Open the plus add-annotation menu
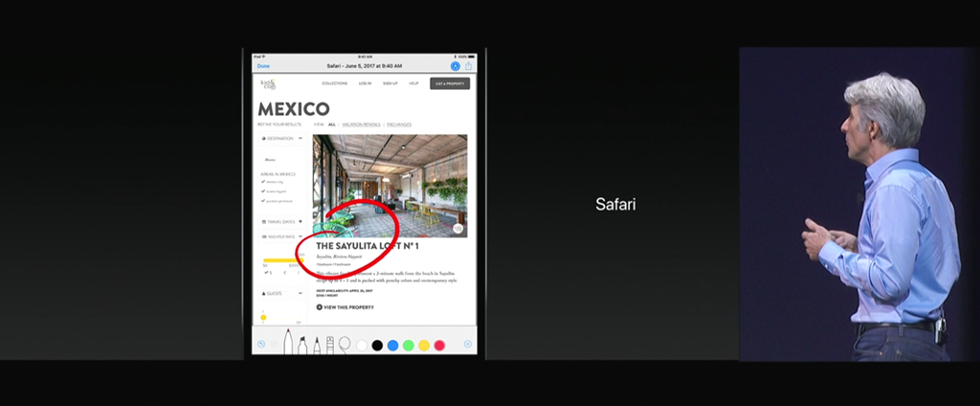The image size is (980, 406). point(467,344)
